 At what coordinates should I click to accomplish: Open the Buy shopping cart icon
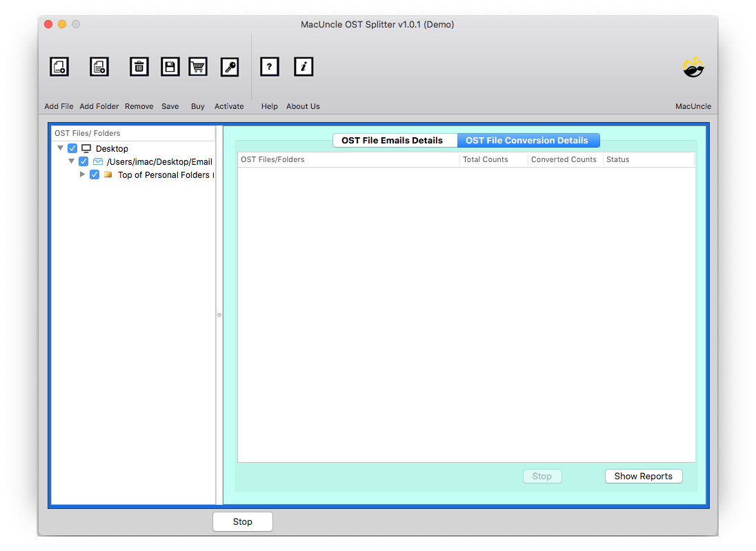click(x=198, y=67)
